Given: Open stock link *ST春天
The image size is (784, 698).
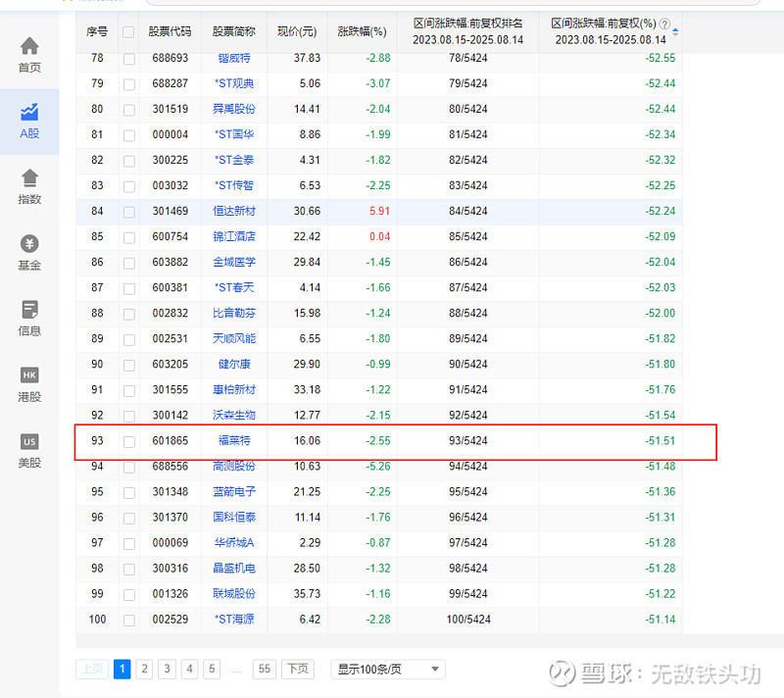Looking at the screenshot, I should (234, 287).
